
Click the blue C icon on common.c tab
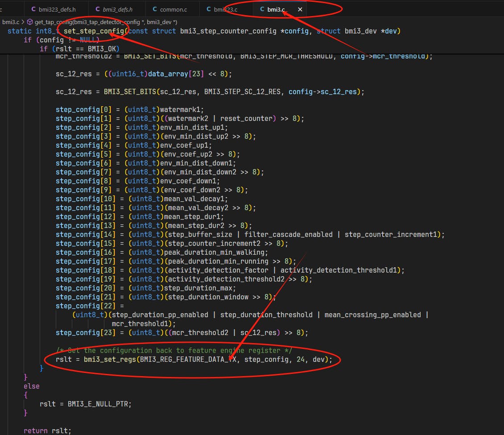pyautogui.click(x=155, y=9)
